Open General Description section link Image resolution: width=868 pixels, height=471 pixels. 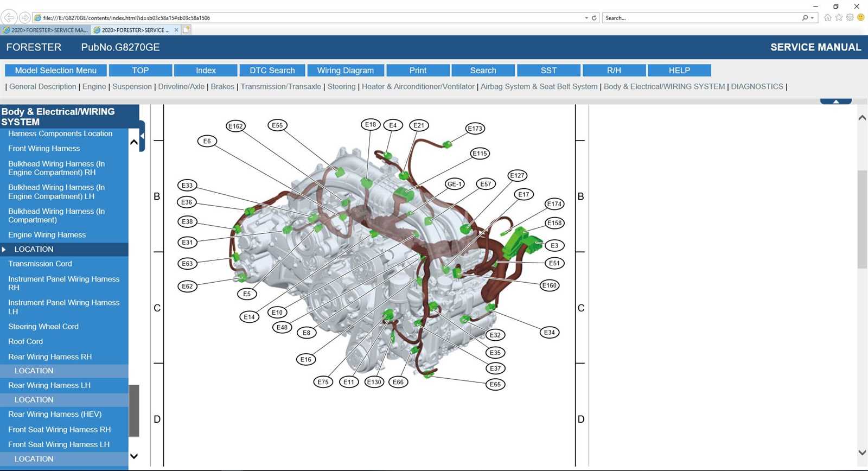coord(43,87)
